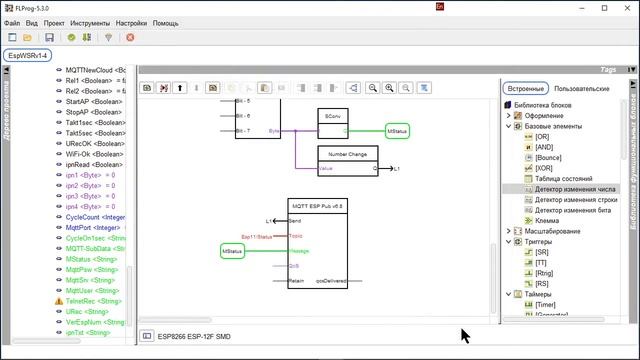Click the gray diamond icon in the toolbar
Viewport: 640px width, 360px height.
click(x=108, y=38)
